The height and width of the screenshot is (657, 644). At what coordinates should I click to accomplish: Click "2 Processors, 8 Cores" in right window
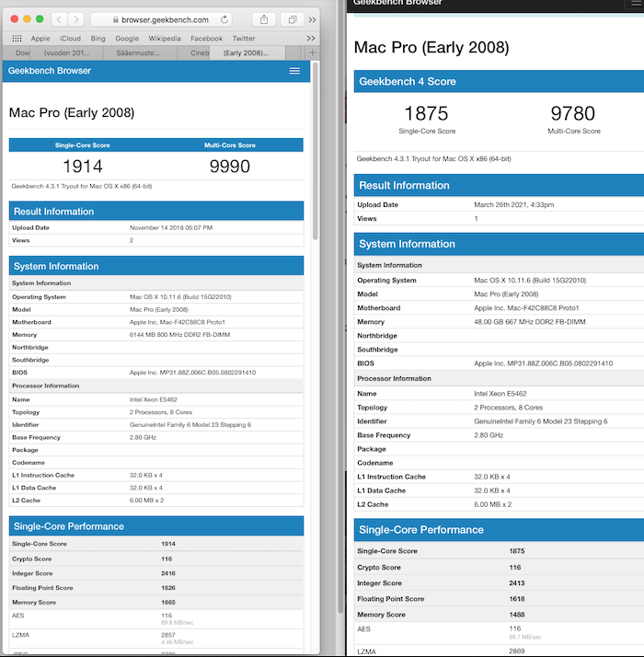(x=508, y=408)
